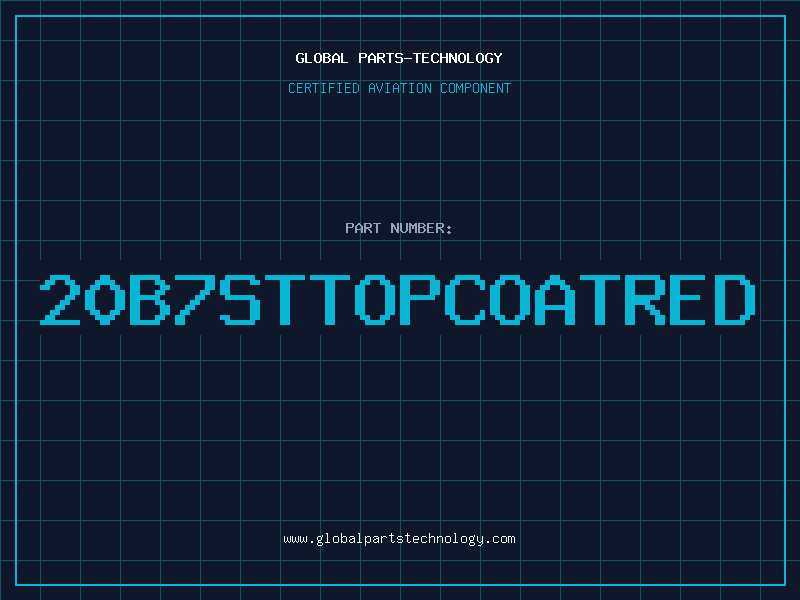The image size is (800, 600).
Task: Click the letter C in part number
Action: point(464,300)
